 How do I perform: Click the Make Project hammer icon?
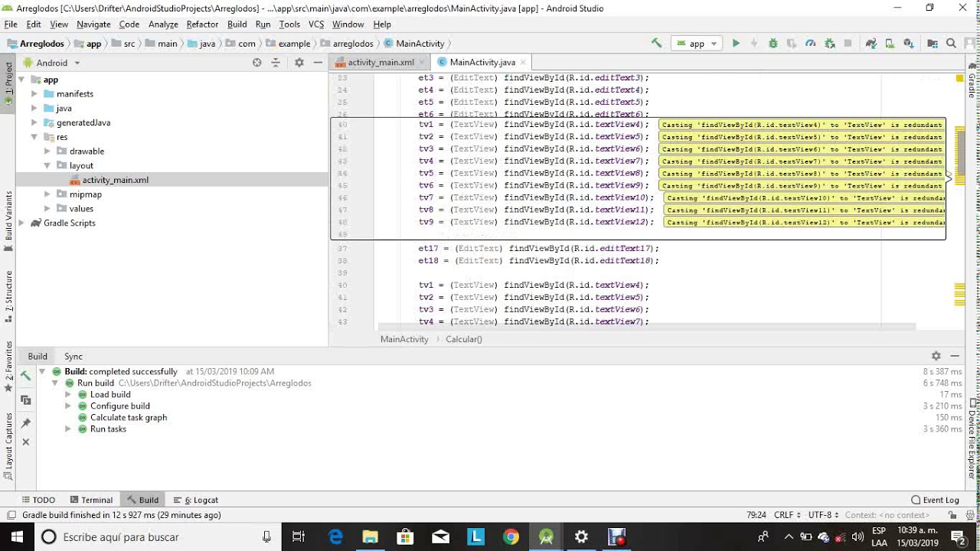(x=656, y=44)
